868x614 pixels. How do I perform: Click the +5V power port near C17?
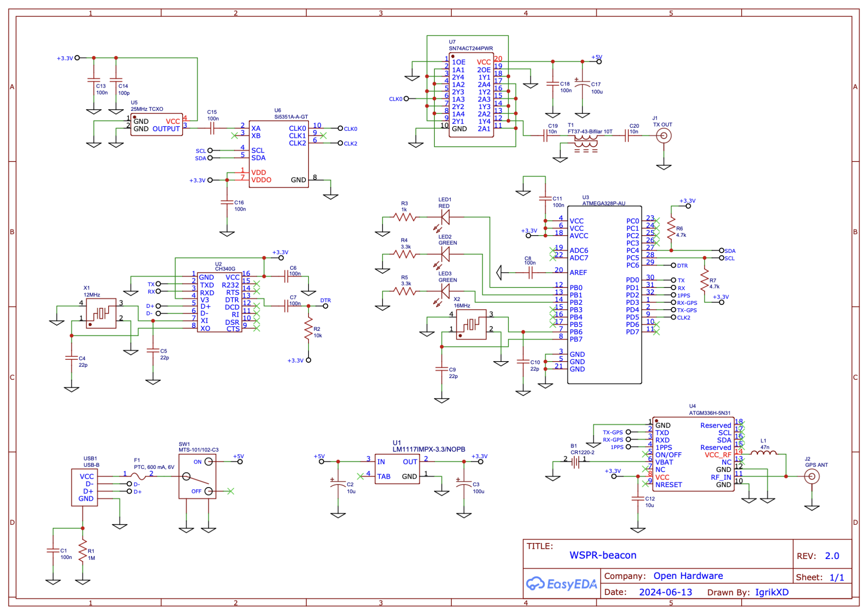[x=598, y=59]
